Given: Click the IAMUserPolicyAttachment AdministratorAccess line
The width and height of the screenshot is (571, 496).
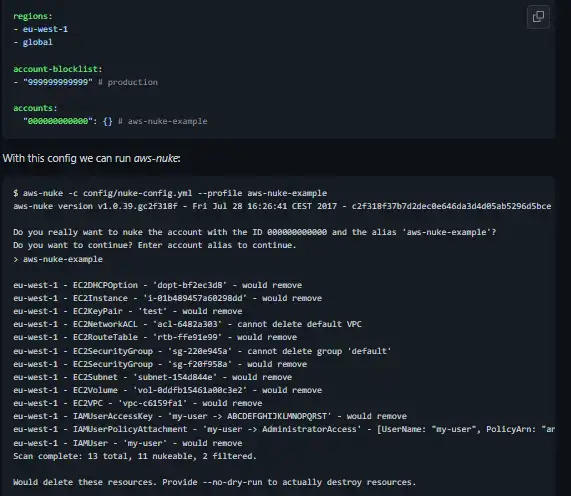Looking at the screenshot, I should pos(284,429).
